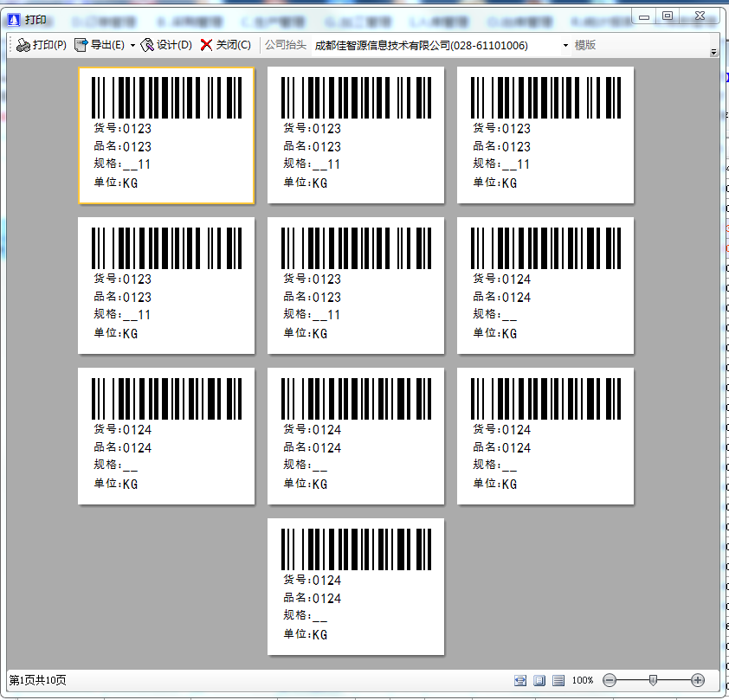Select the middle right 0124 barcode label
Image resolution: width=729 pixels, height=700 pixels.
(x=545, y=286)
